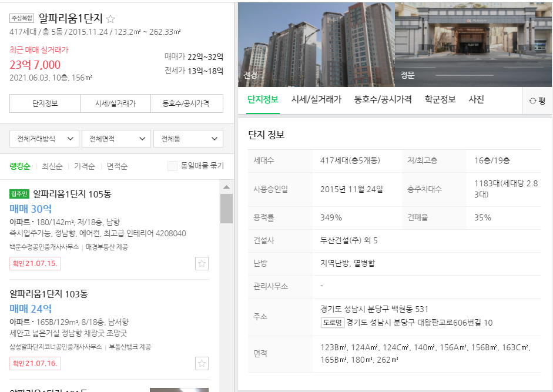The width and height of the screenshot is (553, 392).
Task: Sort listings by 면적순
Action: coord(117,166)
